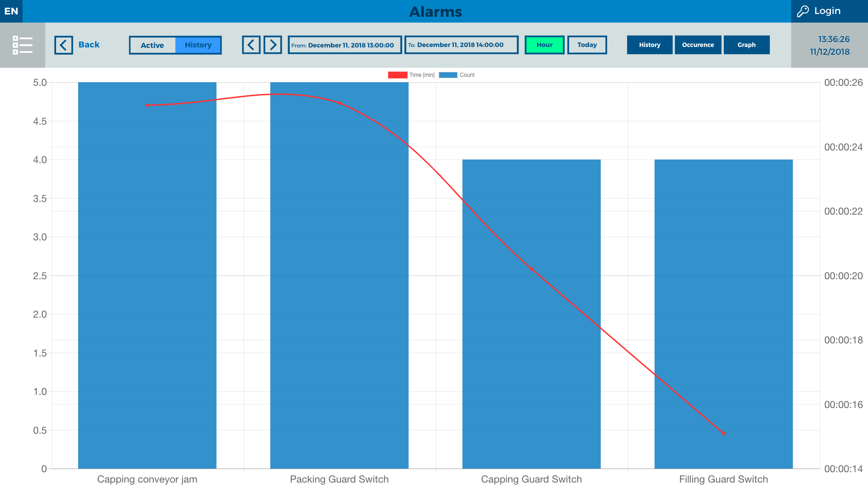Switch to the Occurence view tab
This screenshot has width=868, height=488.
[x=698, y=45]
